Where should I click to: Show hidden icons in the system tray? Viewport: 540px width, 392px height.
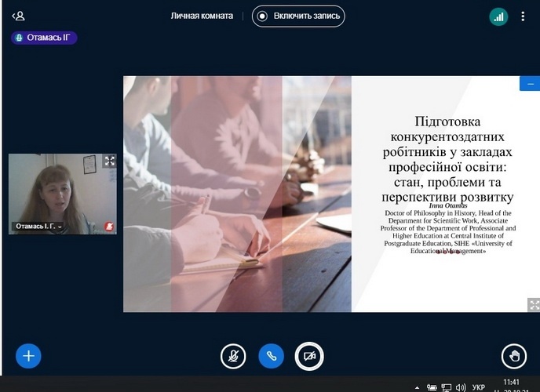(417, 387)
